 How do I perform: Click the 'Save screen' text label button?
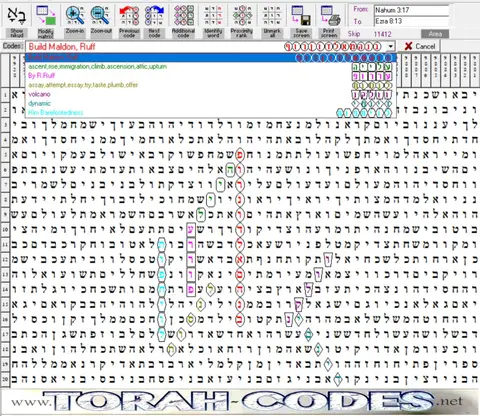[301, 33]
